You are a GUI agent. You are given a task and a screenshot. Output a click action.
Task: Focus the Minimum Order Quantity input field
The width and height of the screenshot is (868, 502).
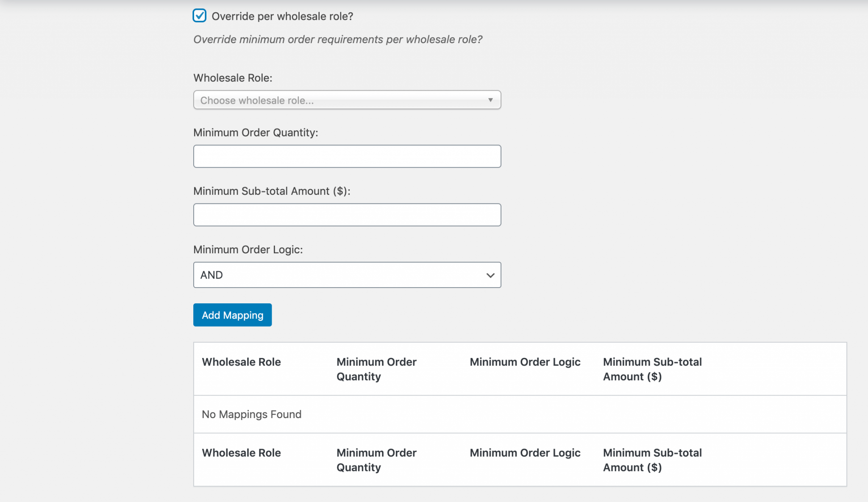coord(347,156)
